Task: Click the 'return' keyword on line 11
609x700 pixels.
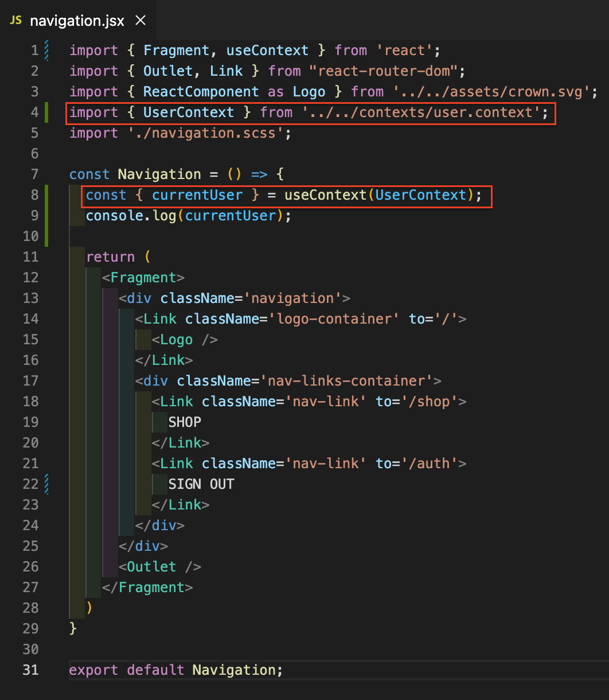Action: point(110,257)
